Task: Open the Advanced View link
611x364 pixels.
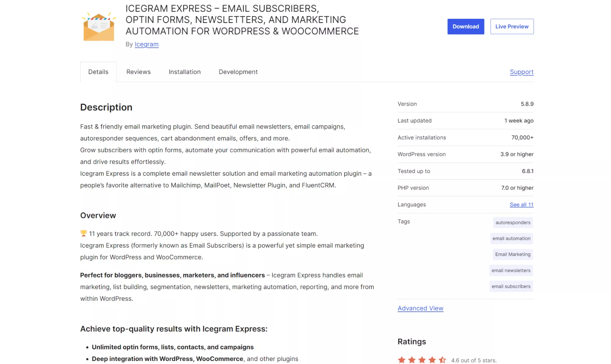Action: click(x=420, y=308)
